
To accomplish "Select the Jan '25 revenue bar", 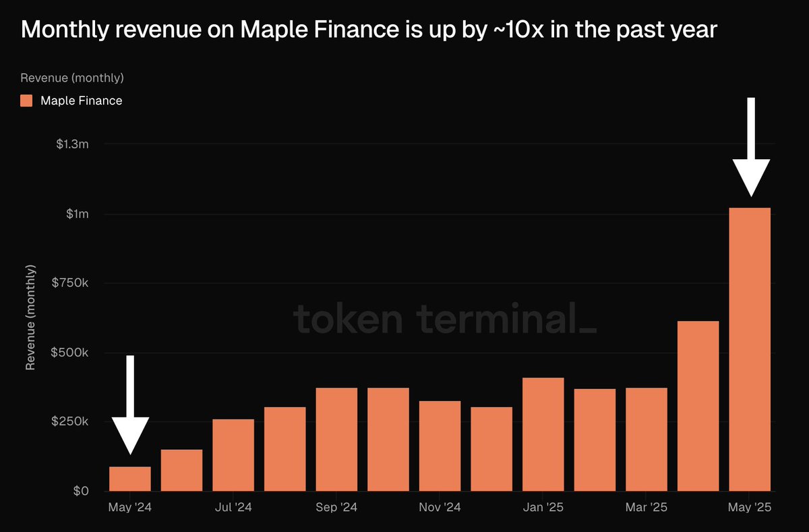I will [543, 434].
